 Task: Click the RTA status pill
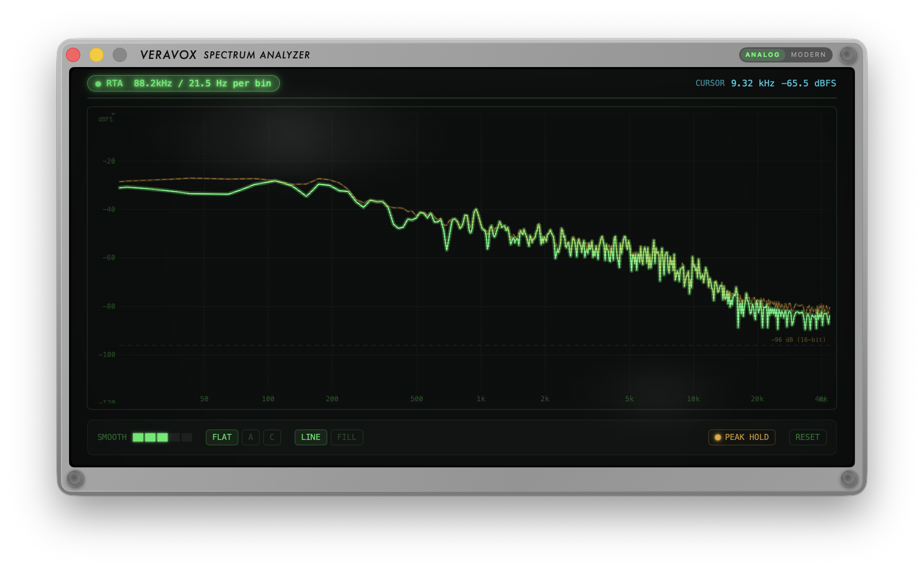[x=183, y=83]
